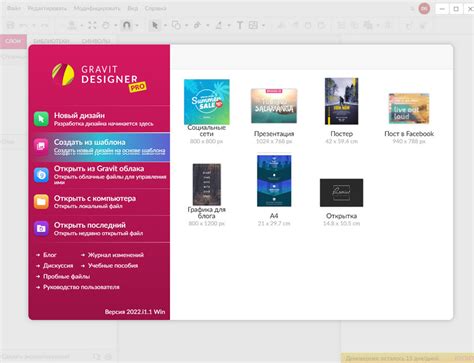Select the Text T tool
Viewport: 474px width, 363px height.
point(240,25)
